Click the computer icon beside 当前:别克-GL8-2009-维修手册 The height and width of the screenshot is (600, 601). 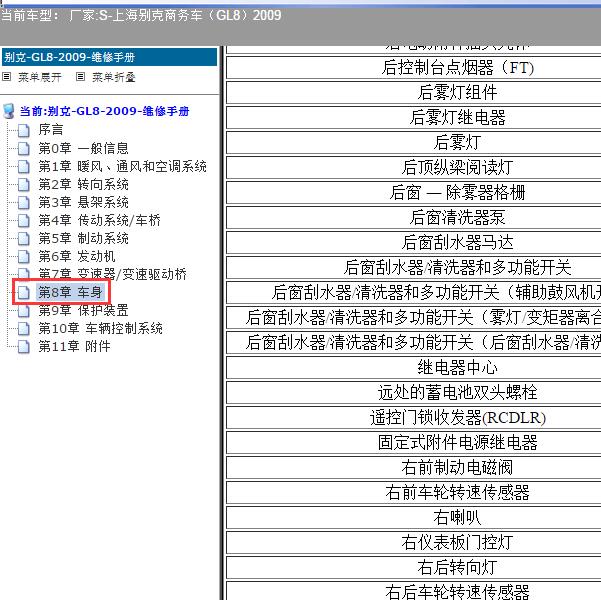8,111
